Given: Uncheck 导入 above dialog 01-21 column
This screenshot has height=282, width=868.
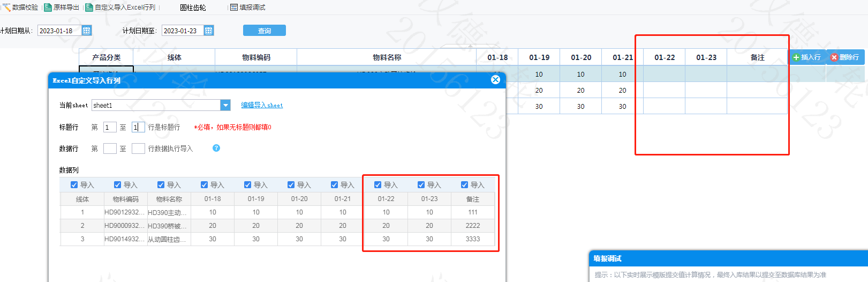Looking at the screenshot, I should [x=334, y=185].
